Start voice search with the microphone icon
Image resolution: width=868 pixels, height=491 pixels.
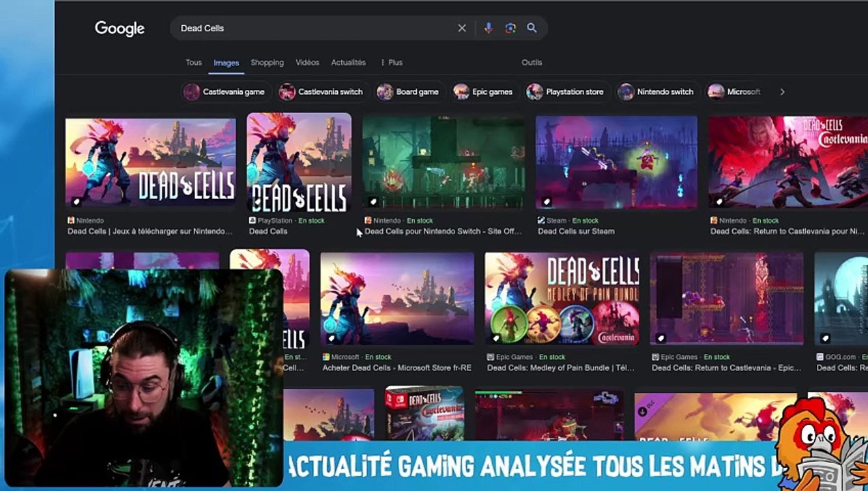488,28
